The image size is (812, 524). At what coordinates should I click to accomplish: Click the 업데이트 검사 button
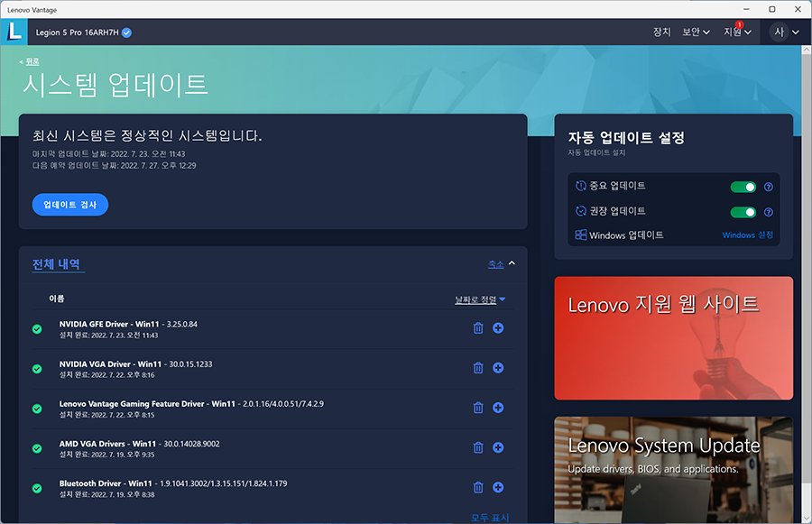point(69,205)
